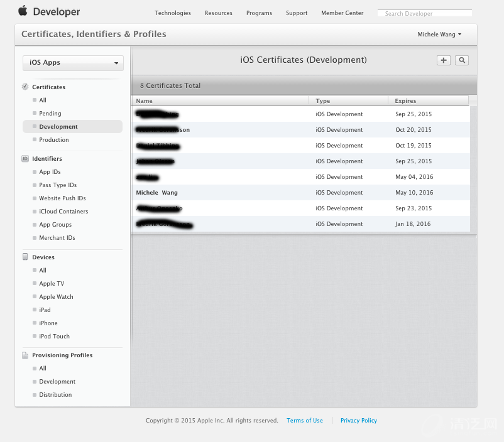The height and width of the screenshot is (442, 504).
Task: Click the magnifier search certificates icon
Action: [462, 60]
